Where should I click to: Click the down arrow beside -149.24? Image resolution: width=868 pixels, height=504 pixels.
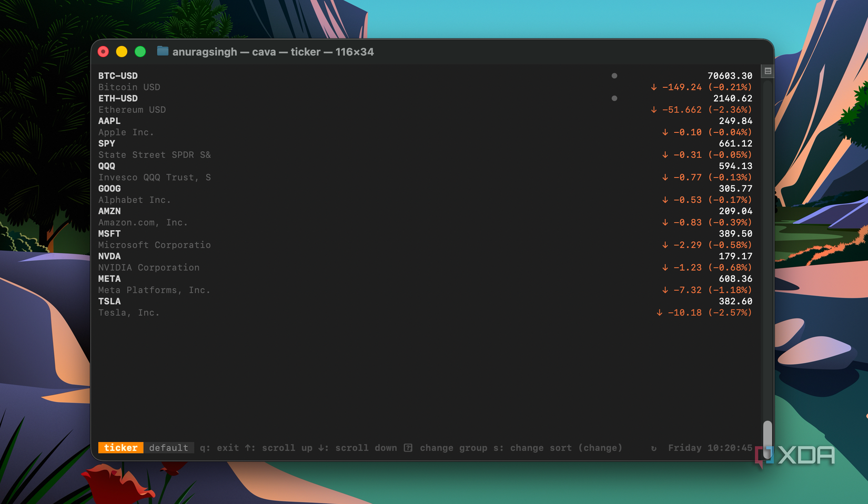[654, 87]
